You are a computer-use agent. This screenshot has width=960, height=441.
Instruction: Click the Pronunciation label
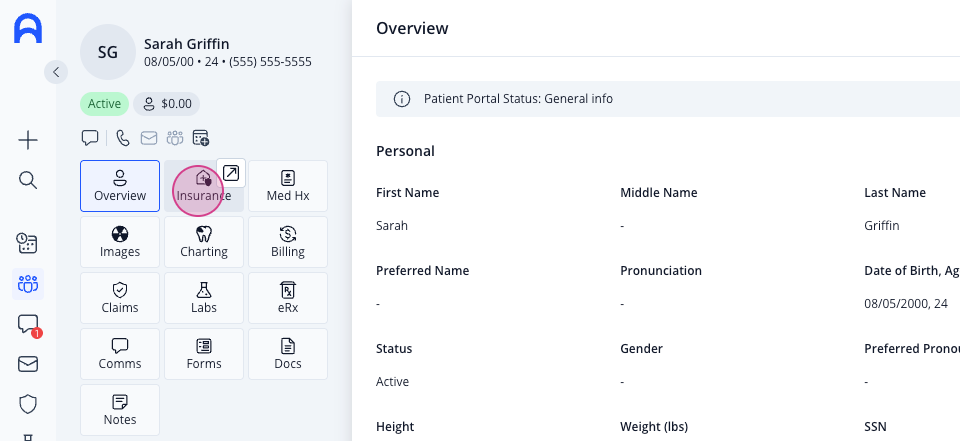point(661,271)
